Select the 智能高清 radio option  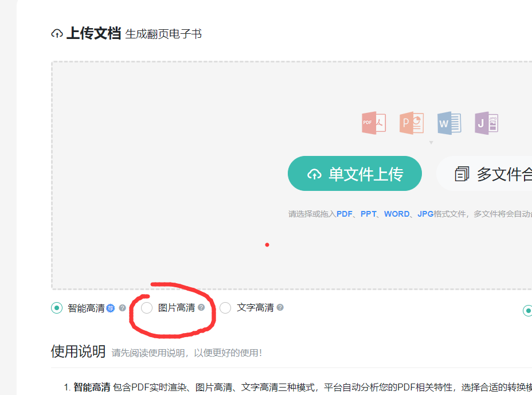click(57, 308)
